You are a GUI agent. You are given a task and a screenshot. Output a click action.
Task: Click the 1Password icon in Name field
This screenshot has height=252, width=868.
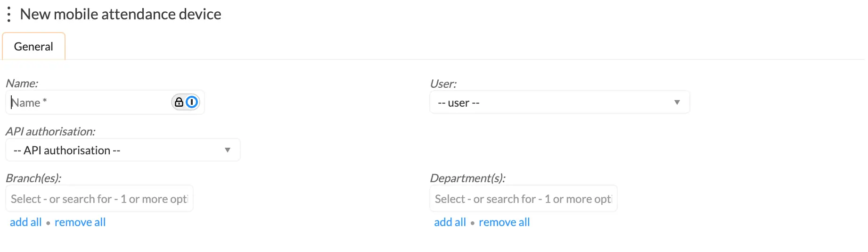click(x=192, y=102)
